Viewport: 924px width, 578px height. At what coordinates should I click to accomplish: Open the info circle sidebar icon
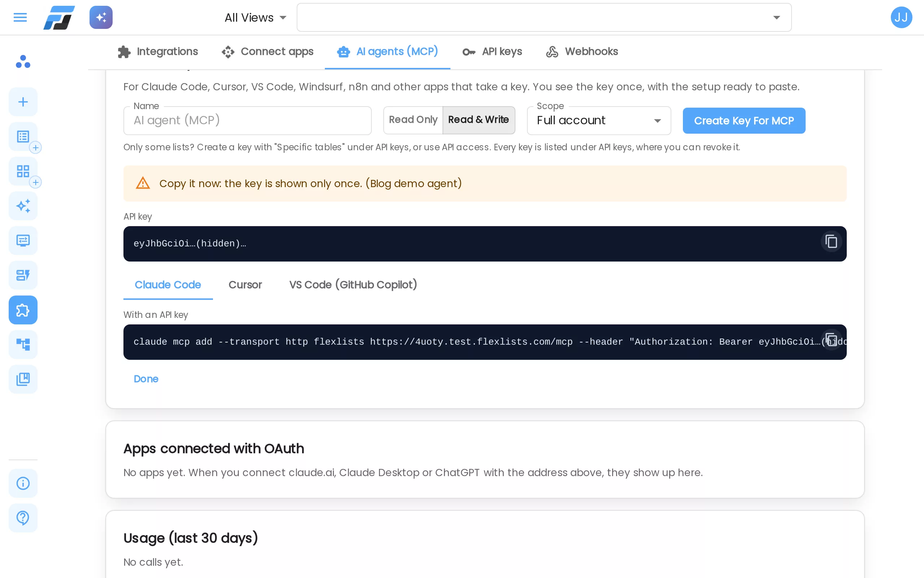(x=23, y=483)
